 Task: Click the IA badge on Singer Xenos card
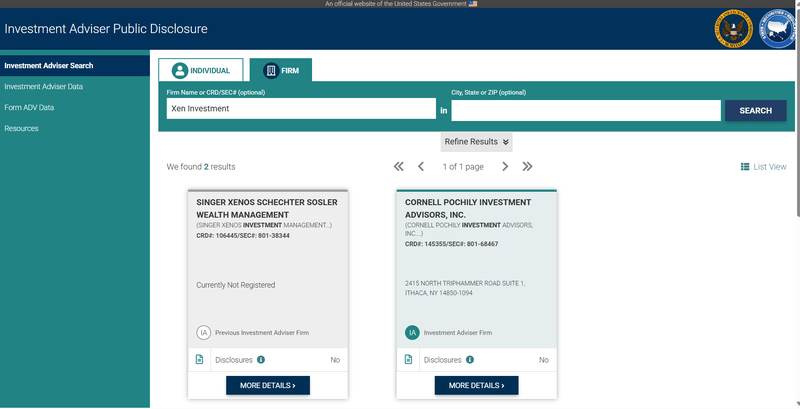click(x=204, y=333)
